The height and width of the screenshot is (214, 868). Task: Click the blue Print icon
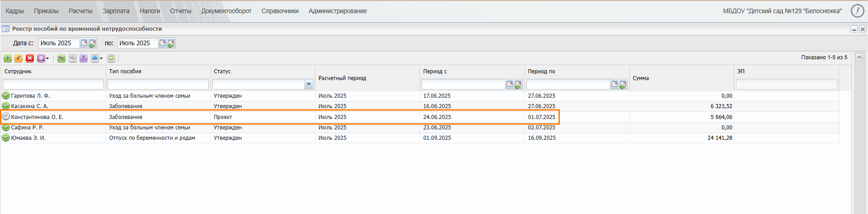click(94, 58)
